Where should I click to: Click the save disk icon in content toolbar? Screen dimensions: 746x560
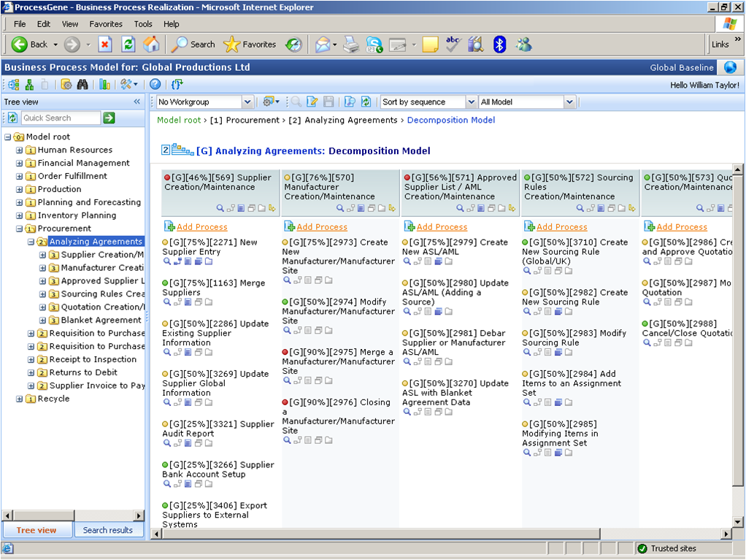[328, 101]
